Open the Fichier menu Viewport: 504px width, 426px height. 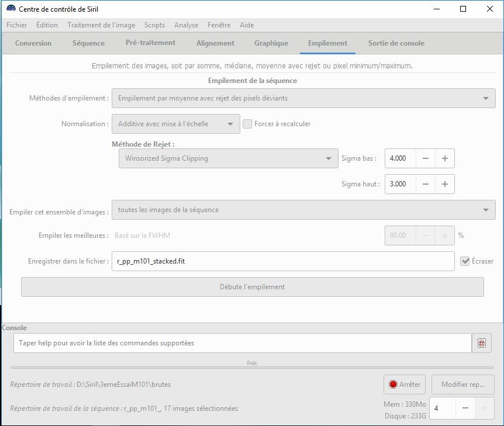(x=17, y=25)
